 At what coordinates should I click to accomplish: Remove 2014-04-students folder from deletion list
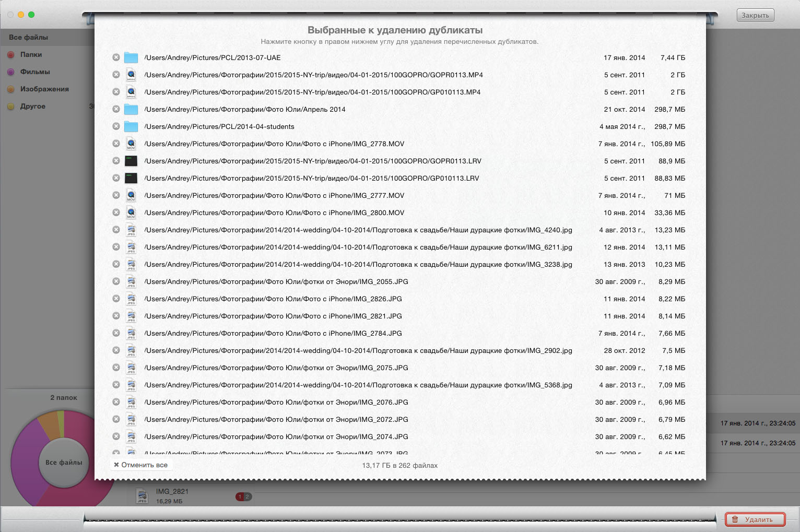click(x=116, y=126)
